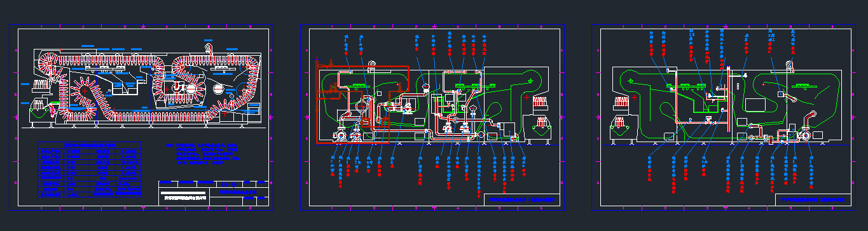Select the title block of the right sheet
The image size is (868, 231).
[x=813, y=199]
